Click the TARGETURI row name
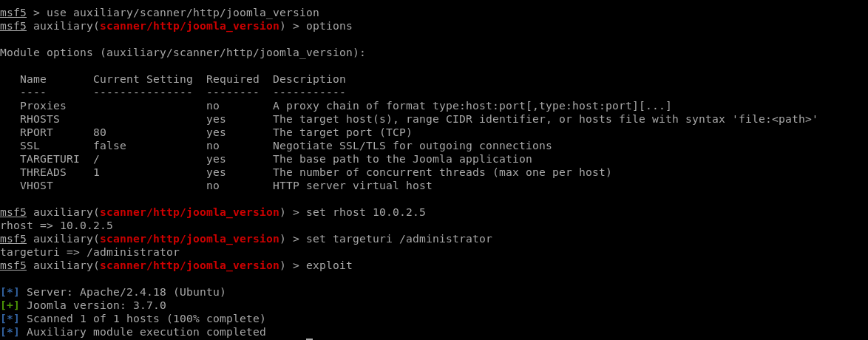The height and width of the screenshot is (340, 868). (x=50, y=159)
